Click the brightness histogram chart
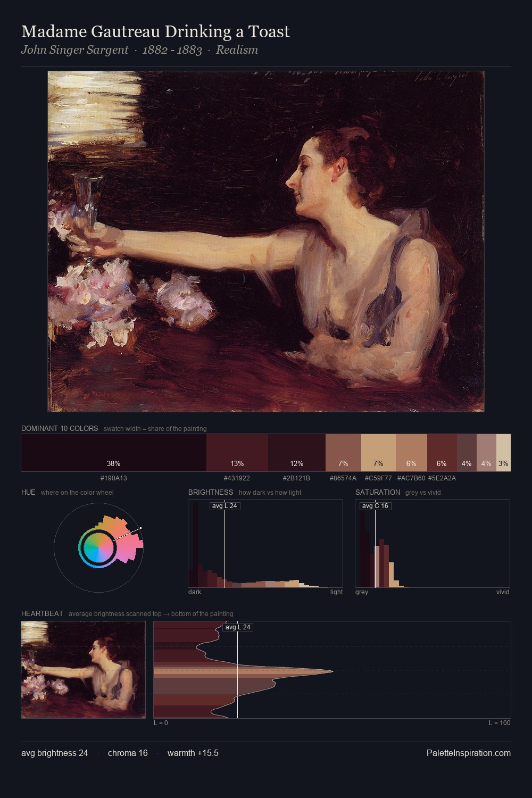Image resolution: width=532 pixels, height=798 pixels. 265,544
